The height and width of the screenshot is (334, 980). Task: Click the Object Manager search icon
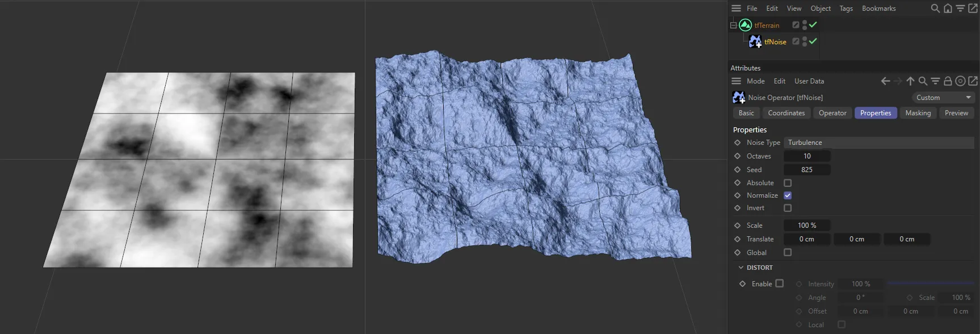coord(935,9)
